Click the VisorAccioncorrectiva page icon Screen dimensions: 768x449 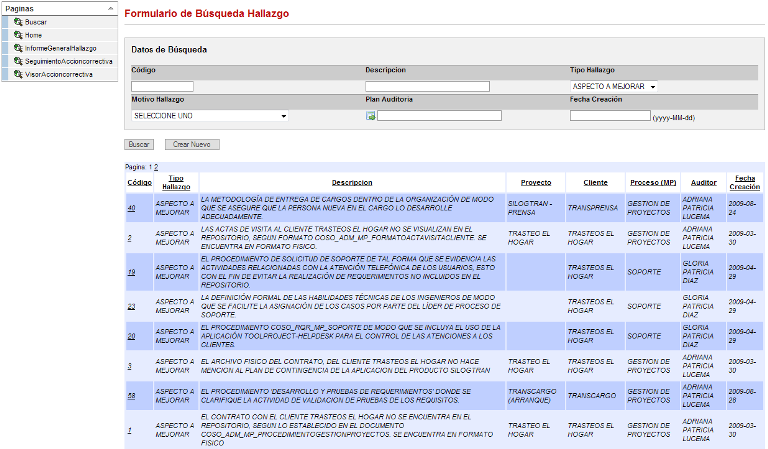tap(18, 74)
